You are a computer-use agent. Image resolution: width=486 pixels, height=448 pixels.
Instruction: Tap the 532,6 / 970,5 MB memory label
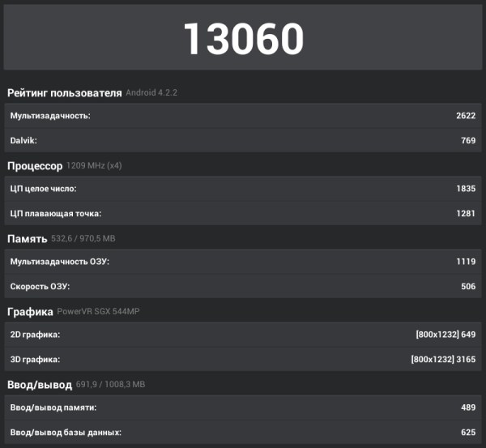coord(83,239)
